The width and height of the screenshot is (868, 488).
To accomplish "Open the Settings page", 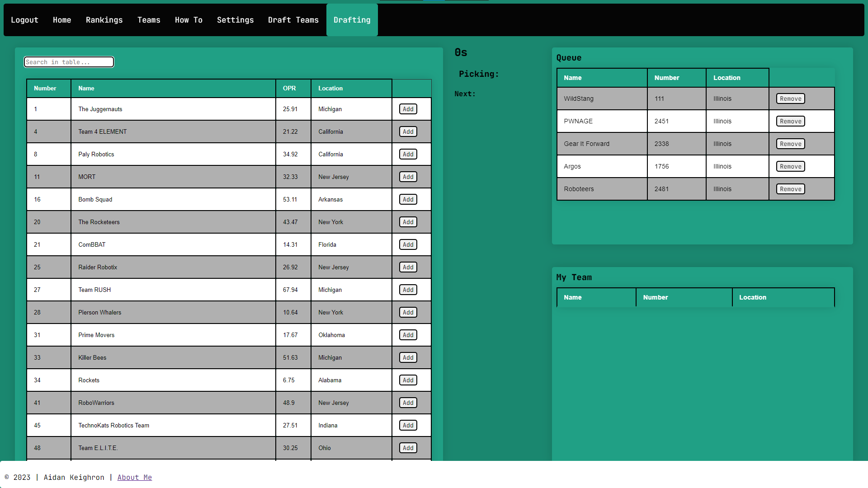I will (x=235, y=20).
